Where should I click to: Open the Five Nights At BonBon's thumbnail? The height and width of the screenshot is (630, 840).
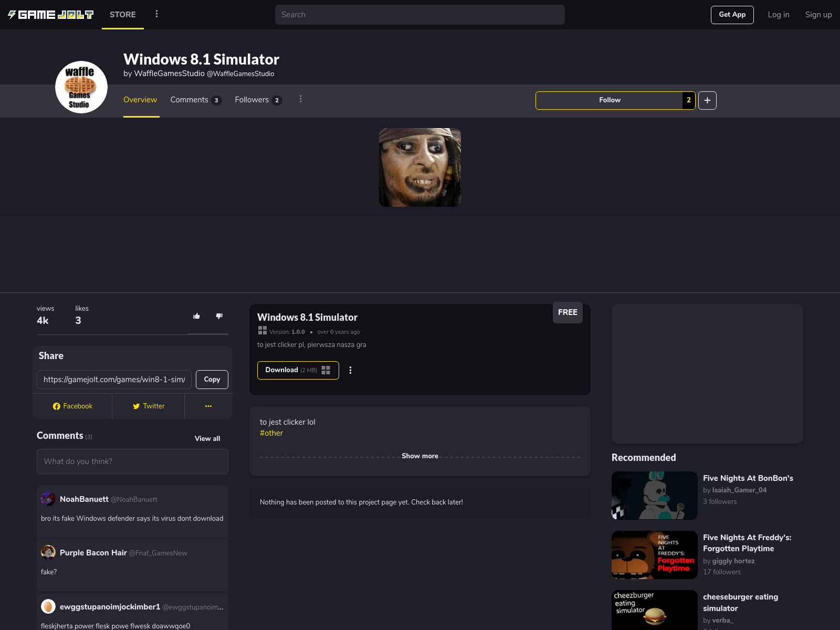[655, 496]
